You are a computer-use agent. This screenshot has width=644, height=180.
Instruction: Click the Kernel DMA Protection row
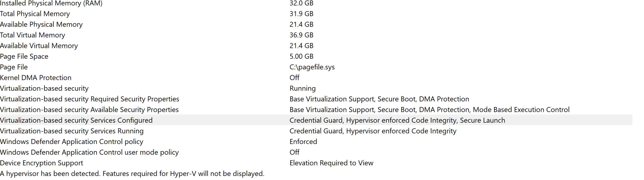point(36,78)
